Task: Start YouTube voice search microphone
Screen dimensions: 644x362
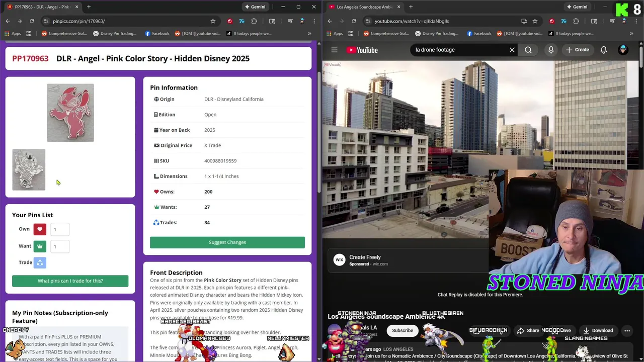Action: coord(551,50)
